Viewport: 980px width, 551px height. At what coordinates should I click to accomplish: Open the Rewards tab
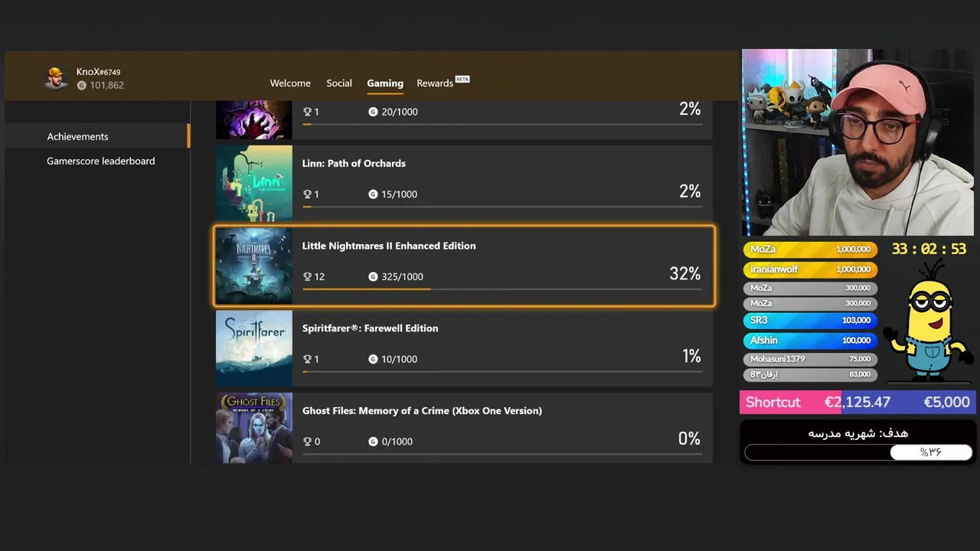(x=435, y=83)
